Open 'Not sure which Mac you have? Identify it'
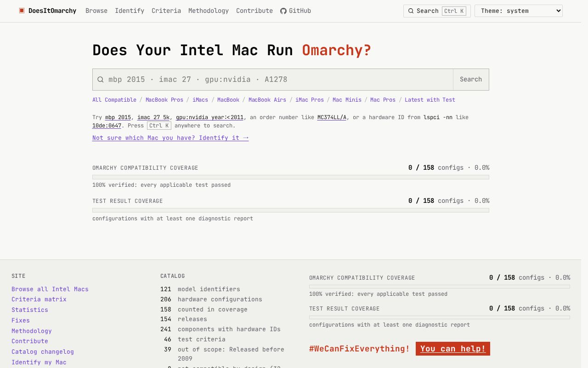588x368 pixels. click(170, 138)
